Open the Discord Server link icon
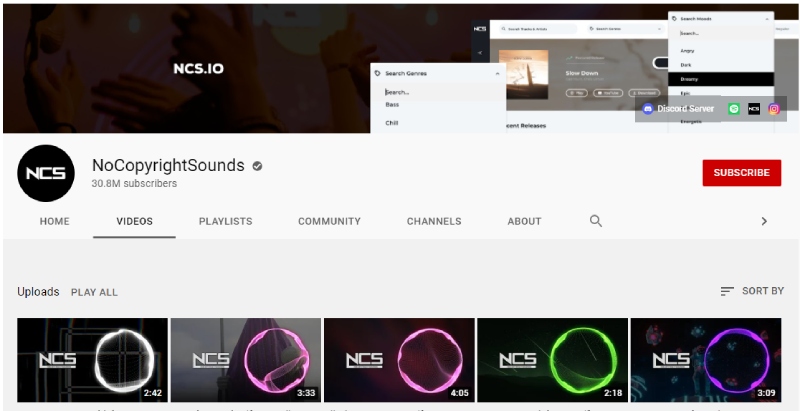Viewport: 800px width, 411px height. pos(648,109)
